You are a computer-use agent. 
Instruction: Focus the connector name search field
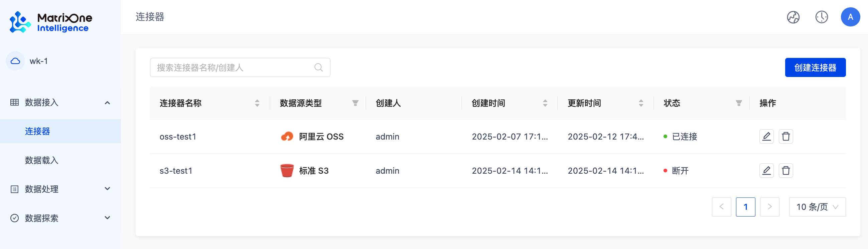pyautogui.click(x=233, y=68)
